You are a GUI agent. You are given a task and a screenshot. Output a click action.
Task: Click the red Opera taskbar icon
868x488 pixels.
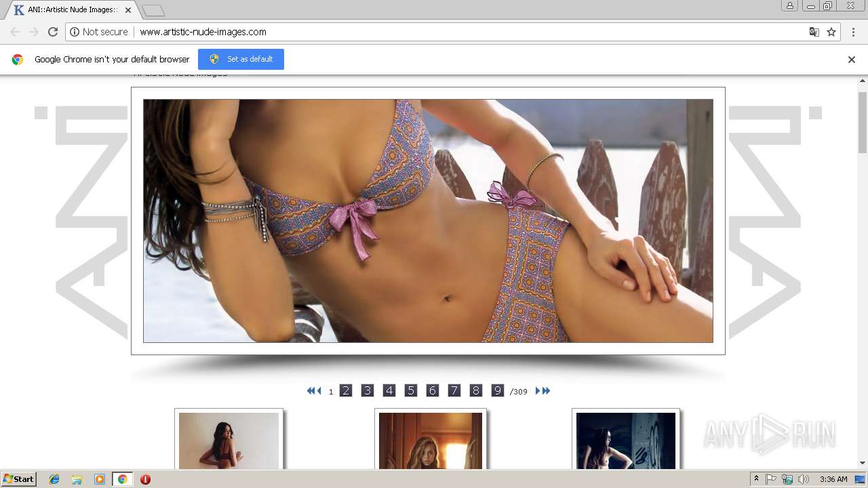tap(145, 479)
